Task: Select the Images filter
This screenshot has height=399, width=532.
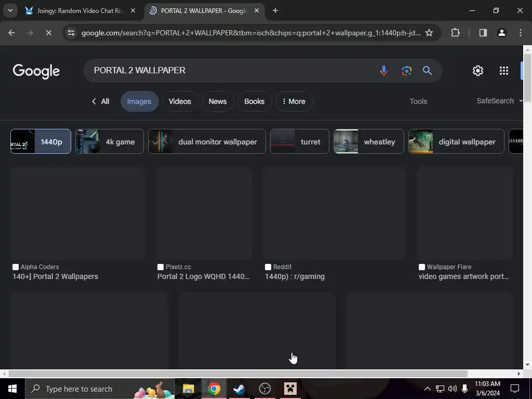Action: [139, 101]
